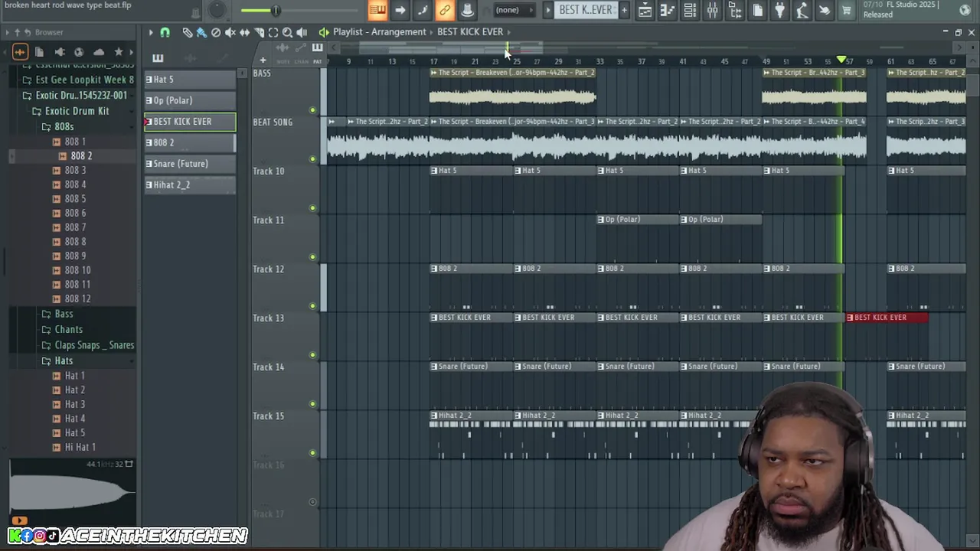Switch picker to CHAN tab
This screenshot has height=551, width=980.
point(300,61)
